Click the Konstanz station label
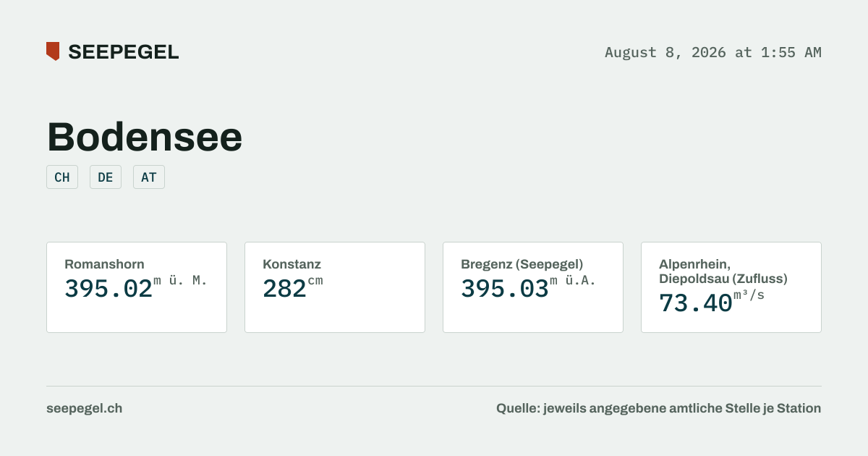 click(x=292, y=264)
